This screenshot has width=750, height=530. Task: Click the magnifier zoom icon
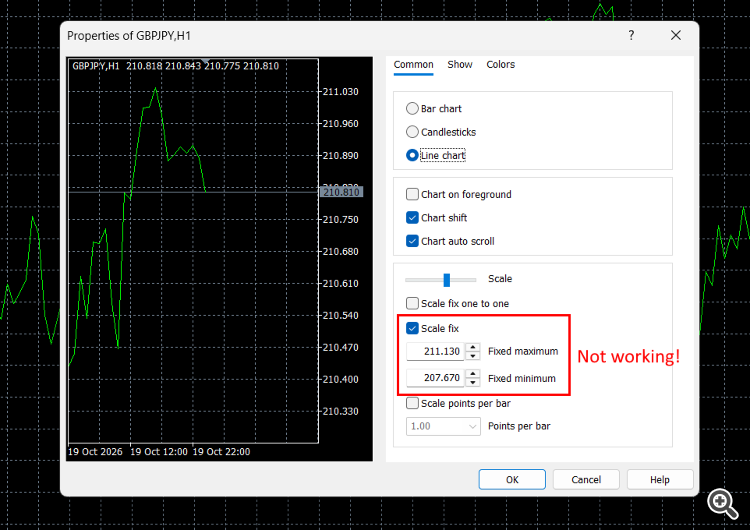pos(722,503)
